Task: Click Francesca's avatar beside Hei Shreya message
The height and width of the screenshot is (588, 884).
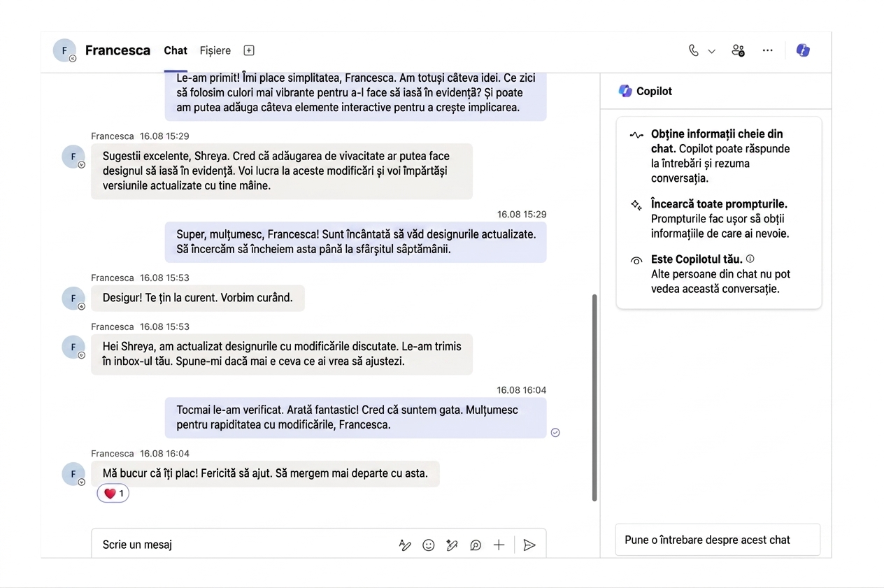Action: [73, 347]
